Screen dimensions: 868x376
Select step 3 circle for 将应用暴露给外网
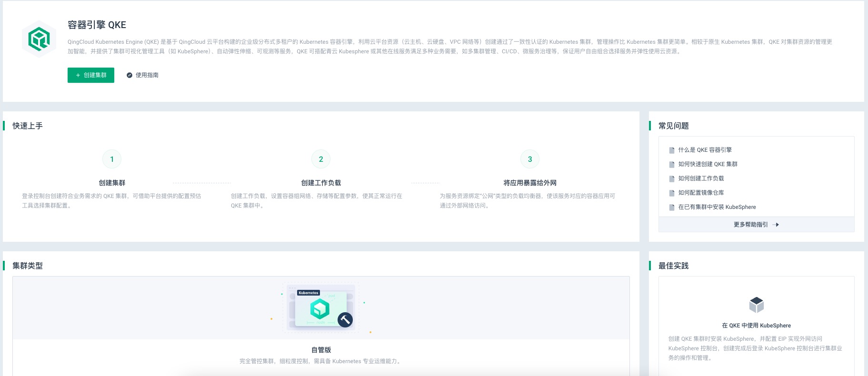pos(530,159)
